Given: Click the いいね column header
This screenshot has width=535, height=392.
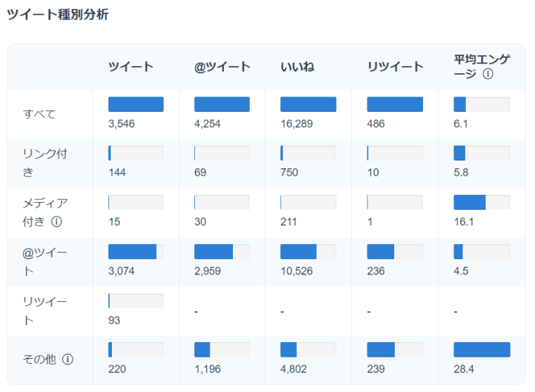Looking at the screenshot, I should [297, 67].
